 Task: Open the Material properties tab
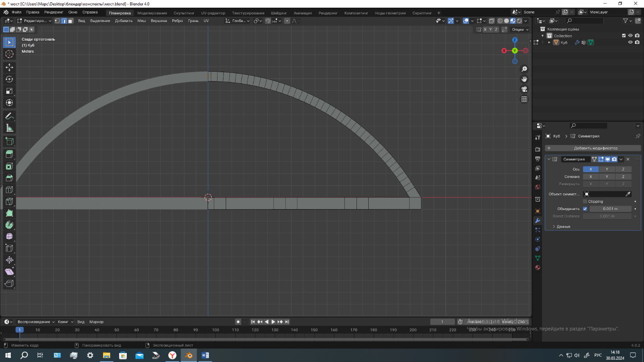pyautogui.click(x=537, y=268)
